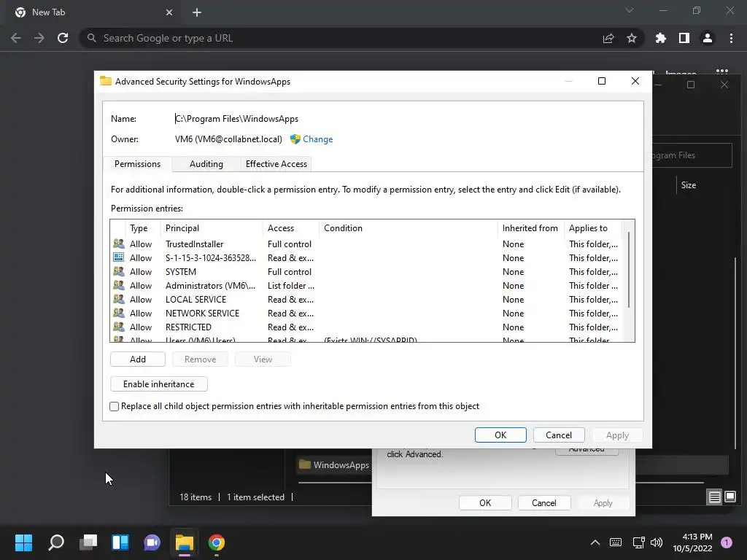Open the Chrome profile icon
The width and height of the screenshot is (747, 560).
(x=708, y=38)
